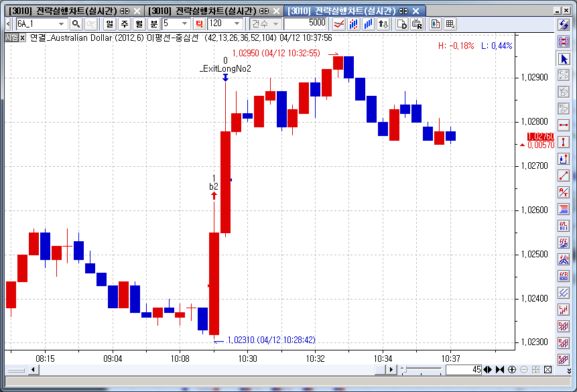
Task: Open the 120 tick count dropdown
Action: [237, 23]
